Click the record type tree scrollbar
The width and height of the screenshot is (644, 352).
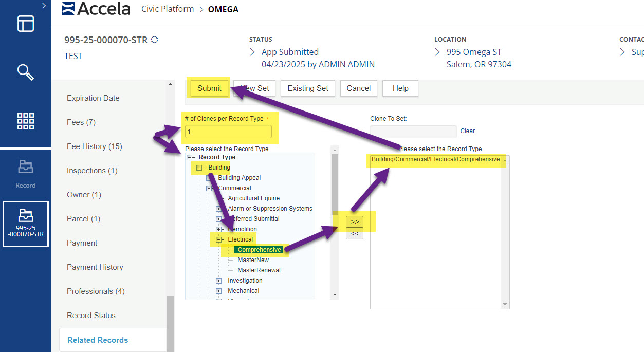pyautogui.click(x=335, y=185)
